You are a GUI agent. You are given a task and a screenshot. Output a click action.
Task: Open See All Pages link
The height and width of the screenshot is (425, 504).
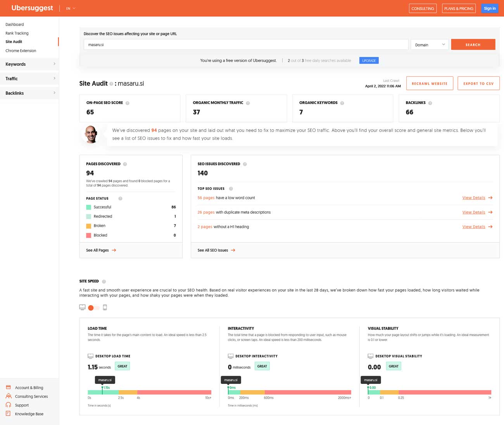97,251
